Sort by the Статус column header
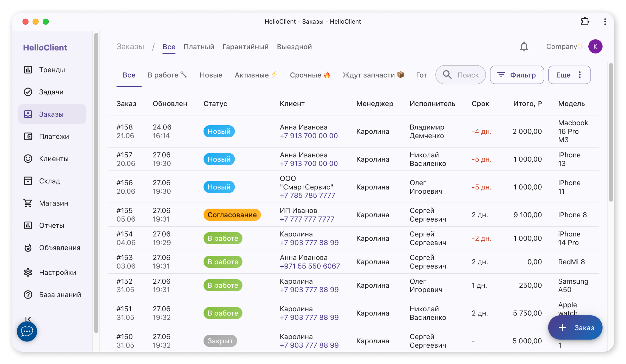Viewport: 626px width, 364px height. (x=215, y=103)
